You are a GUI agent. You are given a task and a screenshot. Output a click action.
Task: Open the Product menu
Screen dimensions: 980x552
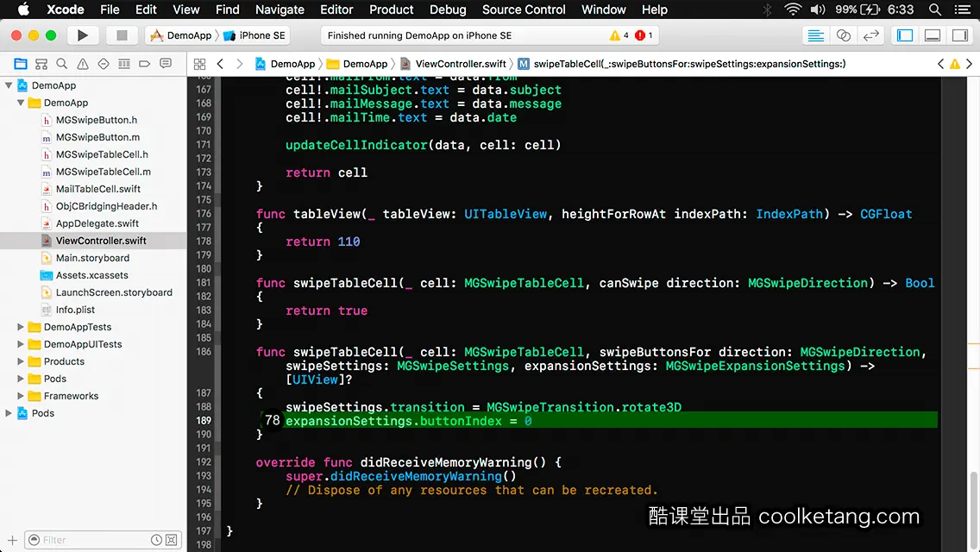pyautogui.click(x=392, y=9)
